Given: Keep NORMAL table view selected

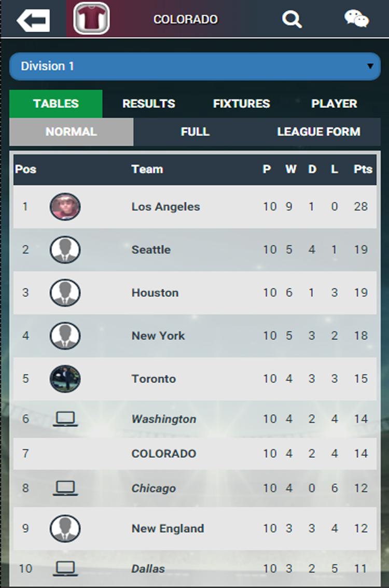Looking at the screenshot, I should pyautogui.click(x=71, y=132).
